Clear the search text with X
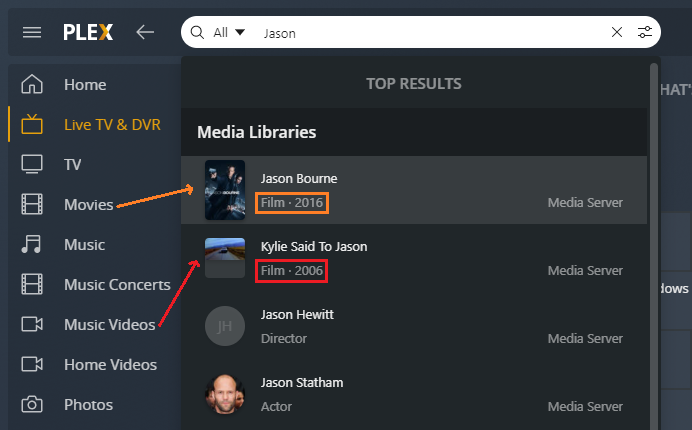Image resolution: width=692 pixels, height=430 pixels. 617,32
